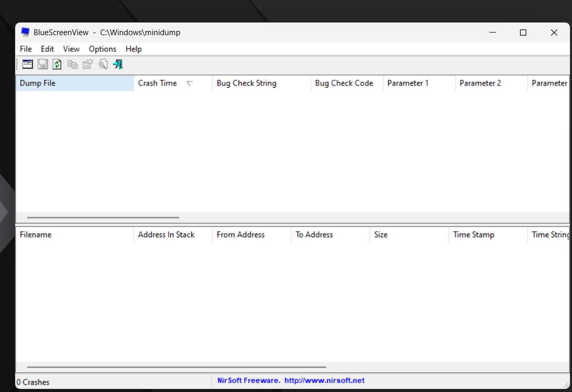Click the Bug Check Code column header
This screenshot has width=572, height=392.
click(x=347, y=83)
